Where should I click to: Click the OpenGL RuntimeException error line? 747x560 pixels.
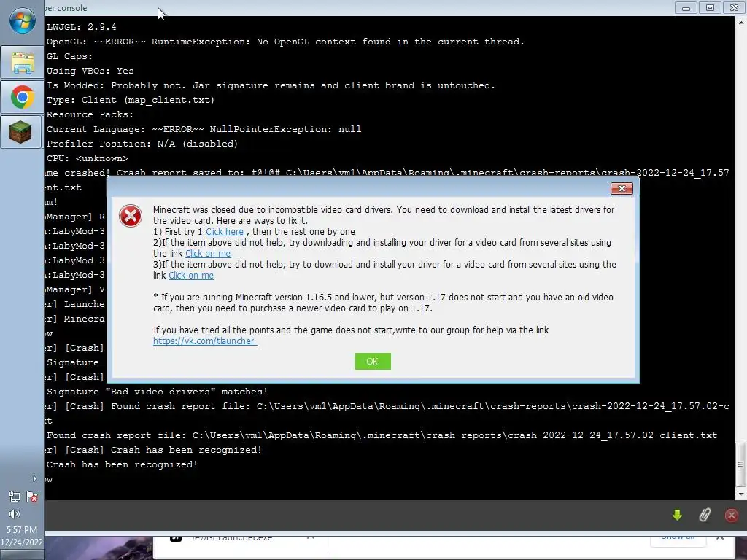pos(285,42)
